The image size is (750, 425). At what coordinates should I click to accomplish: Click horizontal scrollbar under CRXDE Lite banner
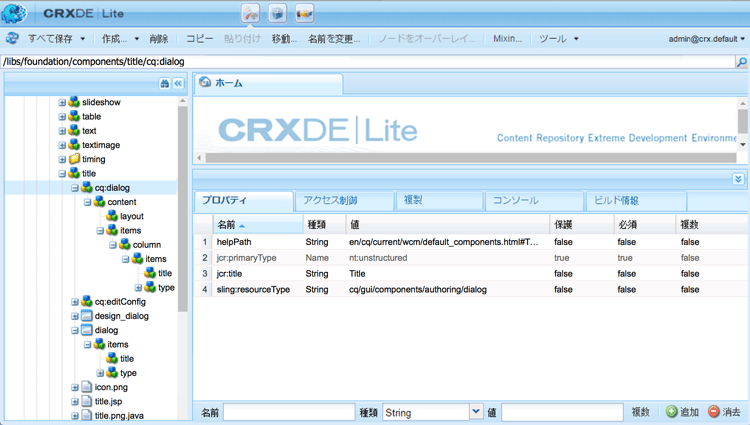pos(471,158)
